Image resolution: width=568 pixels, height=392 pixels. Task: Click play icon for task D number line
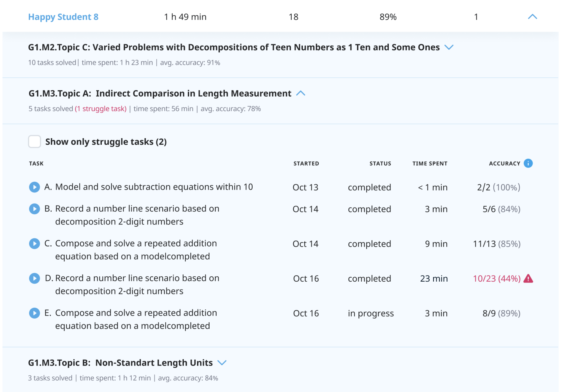pyautogui.click(x=34, y=279)
